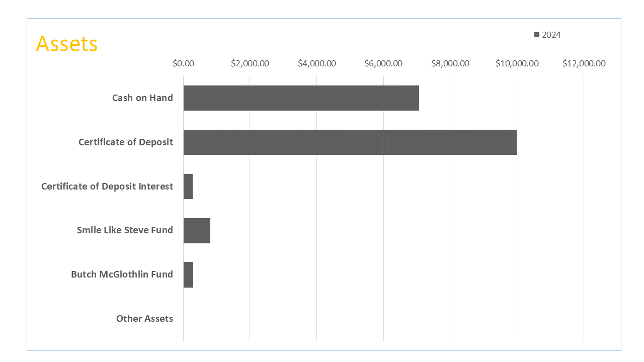Select the Certificate of Deposit category label
644x362 pixels.
coord(126,142)
